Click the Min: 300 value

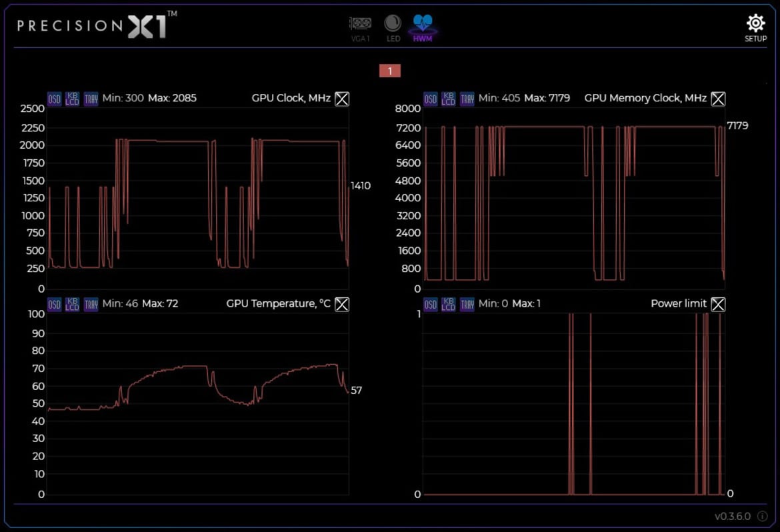(x=123, y=98)
